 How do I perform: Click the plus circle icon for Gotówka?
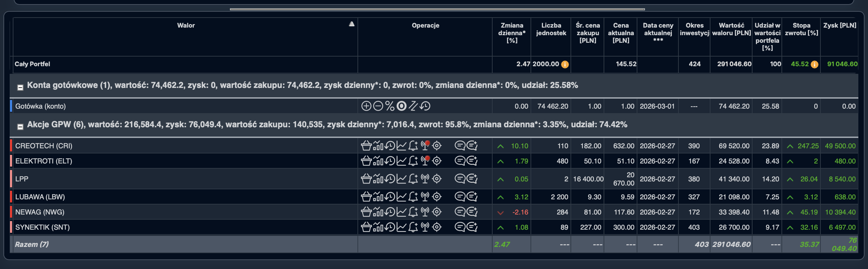point(366,106)
